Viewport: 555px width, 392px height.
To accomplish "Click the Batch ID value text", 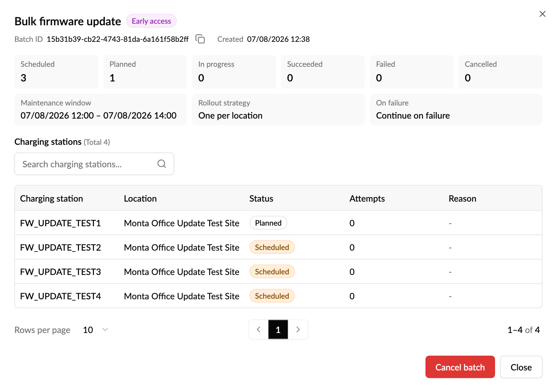I will [118, 39].
